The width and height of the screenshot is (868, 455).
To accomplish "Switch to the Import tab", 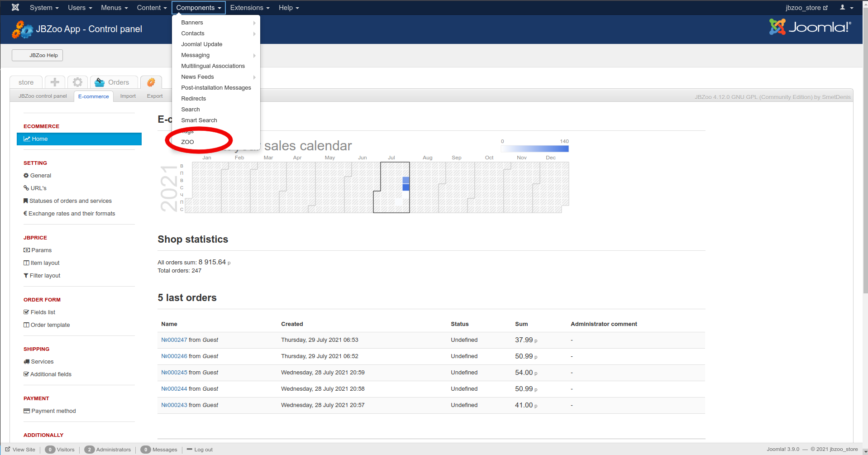I will (x=128, y=96).
